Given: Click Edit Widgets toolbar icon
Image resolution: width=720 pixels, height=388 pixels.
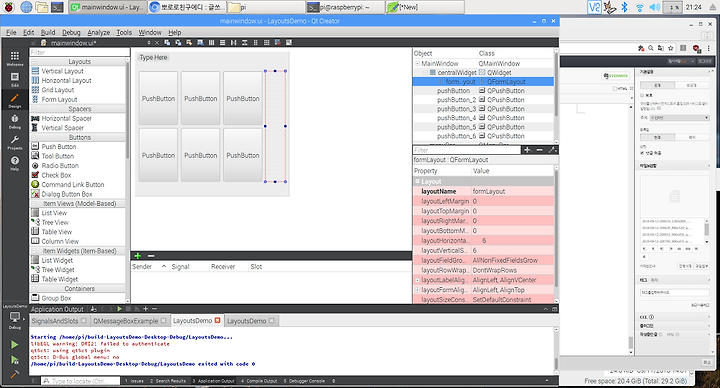Looking at the screenshot, I should point(167,42).
